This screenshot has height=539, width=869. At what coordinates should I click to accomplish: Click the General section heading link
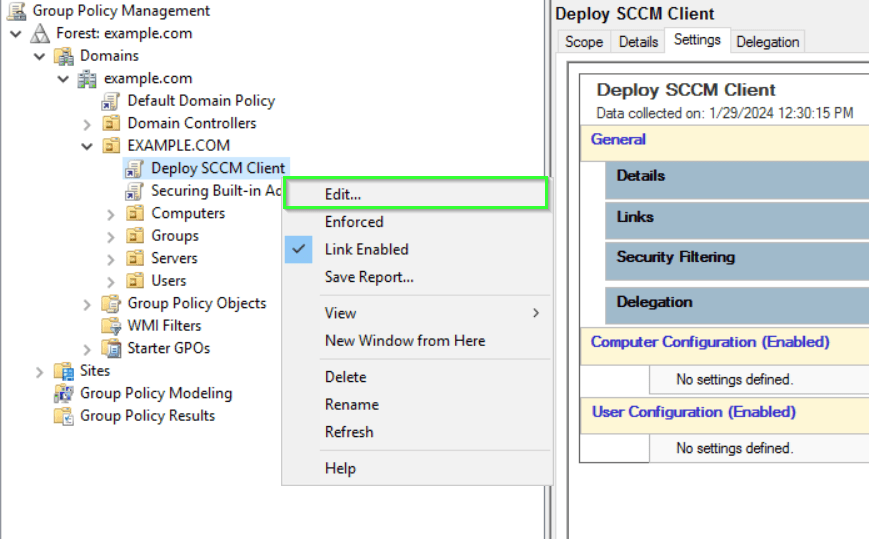pyautogui.click(x=618, y=139)
